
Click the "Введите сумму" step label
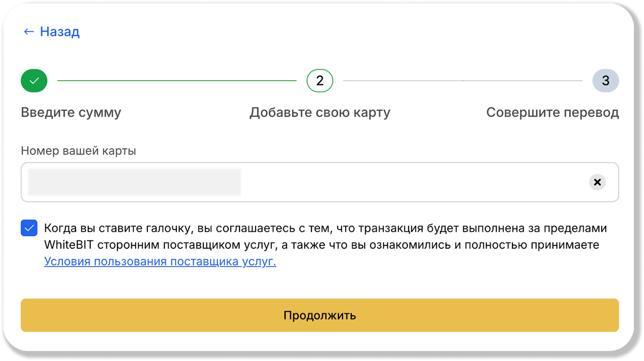click(71, 112)
